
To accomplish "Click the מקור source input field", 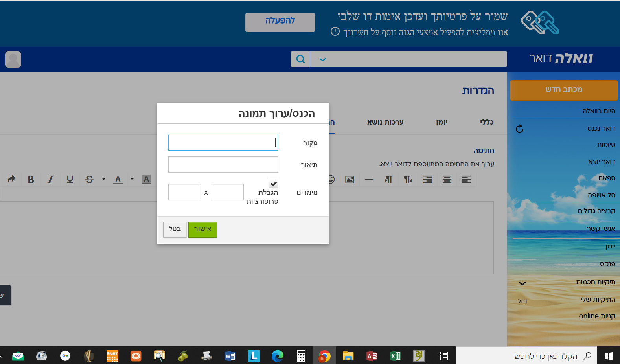I will tap(223, 143).
